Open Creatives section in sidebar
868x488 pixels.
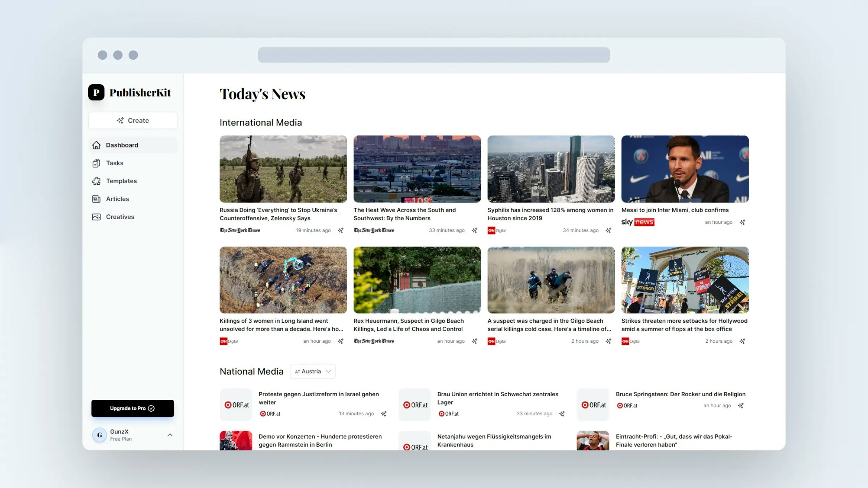(120, 217)
